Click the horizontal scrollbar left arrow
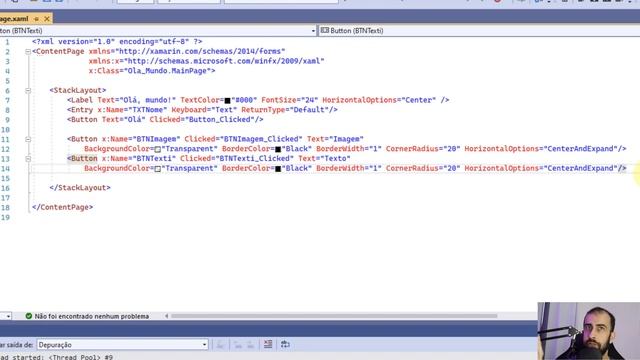This screenshot has width=640, height=360. click(x=167, y=316)
